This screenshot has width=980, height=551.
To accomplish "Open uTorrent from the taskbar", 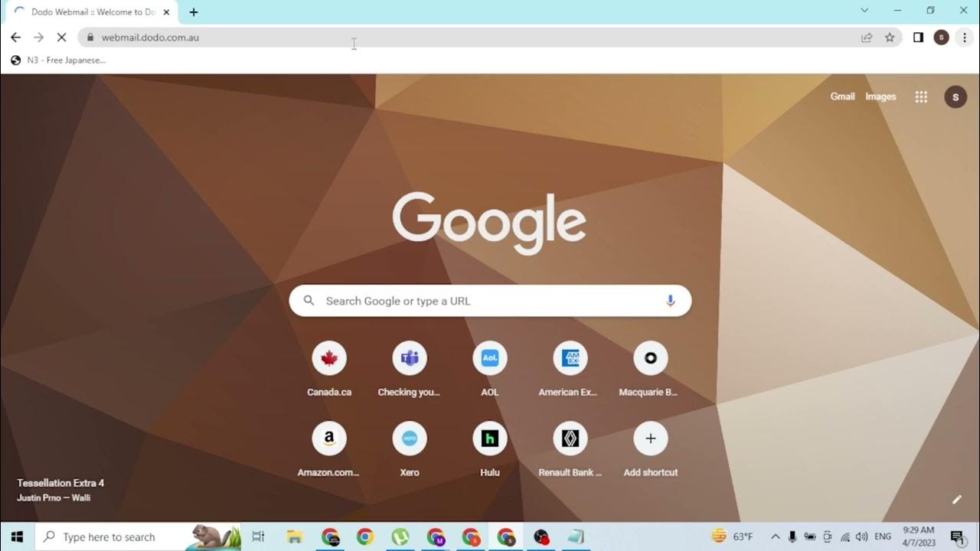I will (x=400, y=536).
